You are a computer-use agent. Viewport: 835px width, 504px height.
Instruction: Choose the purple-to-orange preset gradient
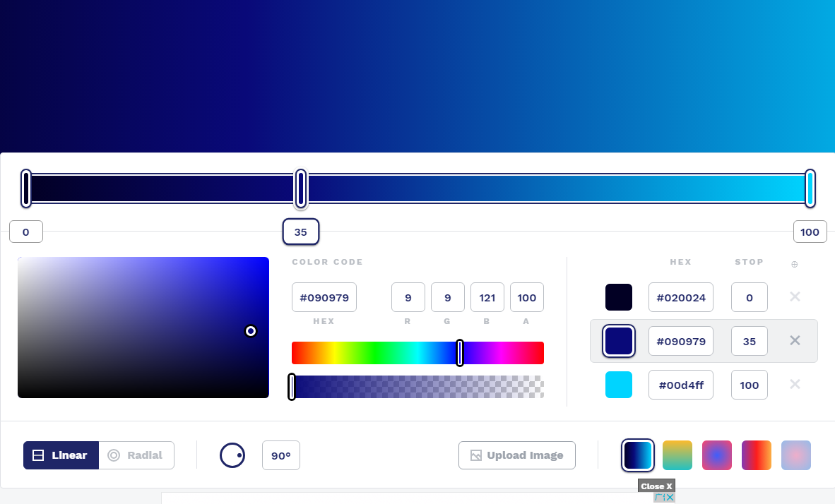point(756,455)
